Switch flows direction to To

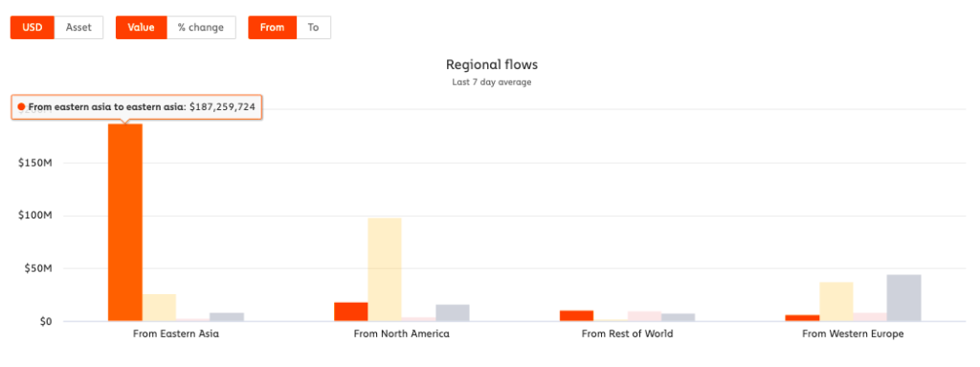[x=313, y=28]
